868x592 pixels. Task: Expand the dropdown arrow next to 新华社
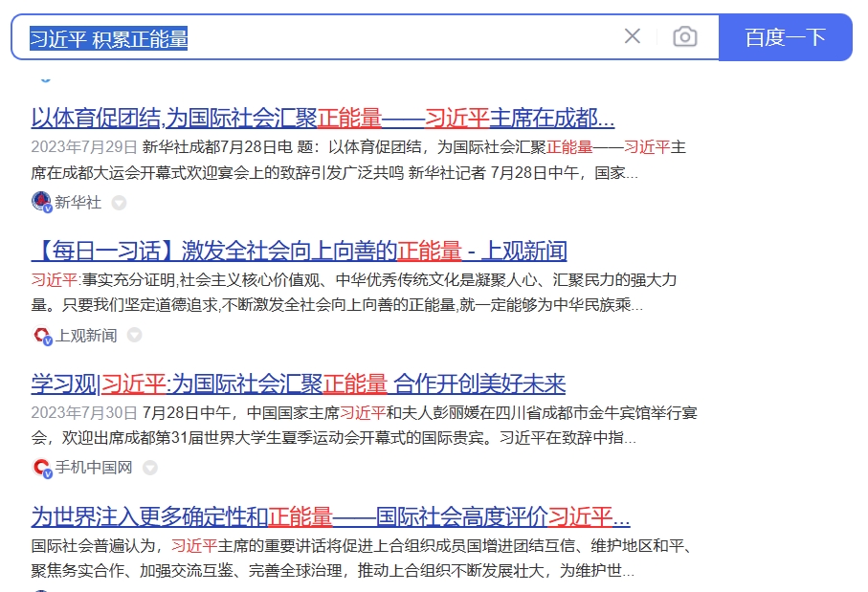click(x=119, y=203)
